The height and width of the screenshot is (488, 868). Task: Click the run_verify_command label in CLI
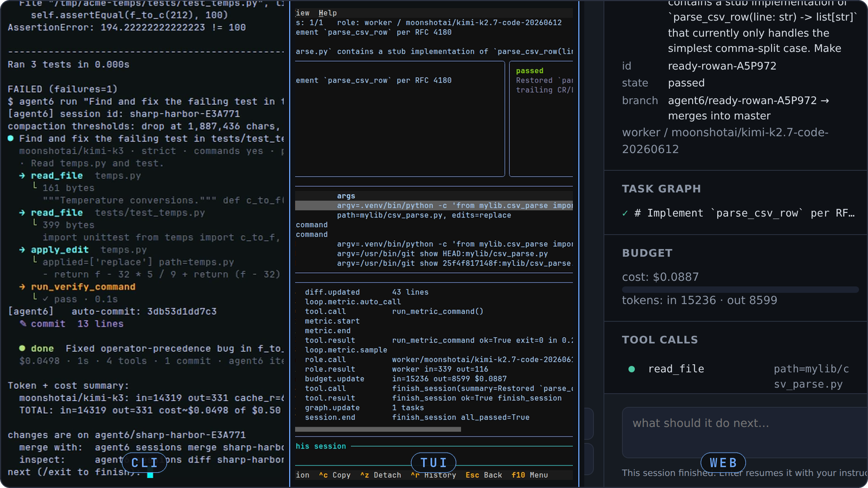point(83,287)
